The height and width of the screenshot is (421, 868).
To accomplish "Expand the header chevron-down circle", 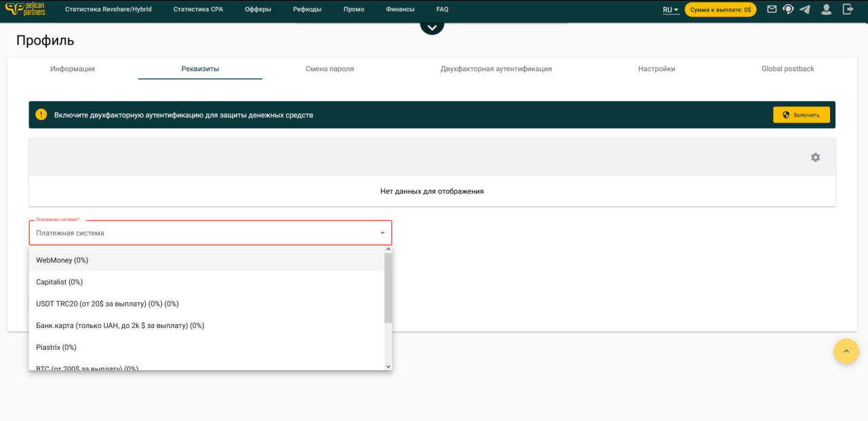I will (x=432, y=26).
